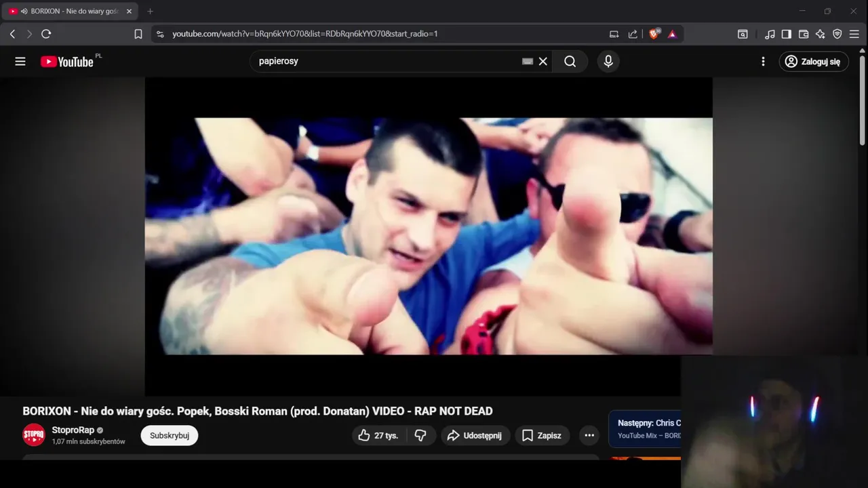Open site settings icon in address bar
Image resolution: width=868 pixels, height=488 pixels.
point(160,34)
